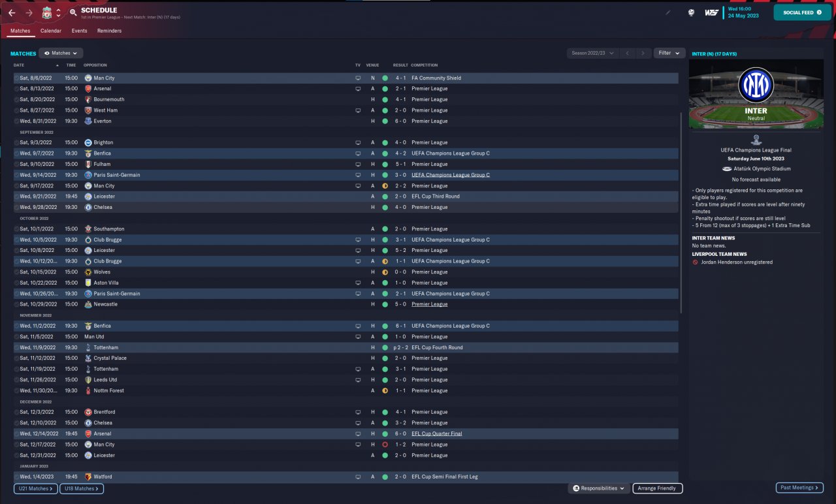The height and width of the screenshot is (504, 836).
Task: Open the Social Feed button
Action: [x=802, y=12]
